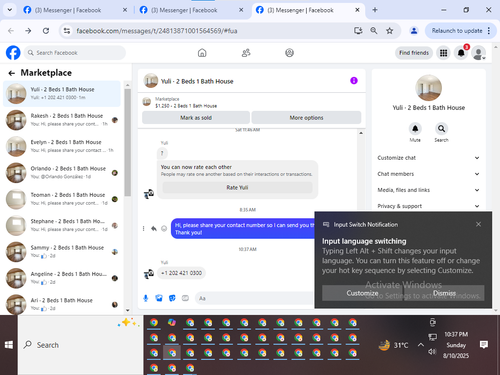Screen dimensions: 500x375
Task: Open Rakesh - 2 Beds 1 Bath House chat
Action: point(62,120)
